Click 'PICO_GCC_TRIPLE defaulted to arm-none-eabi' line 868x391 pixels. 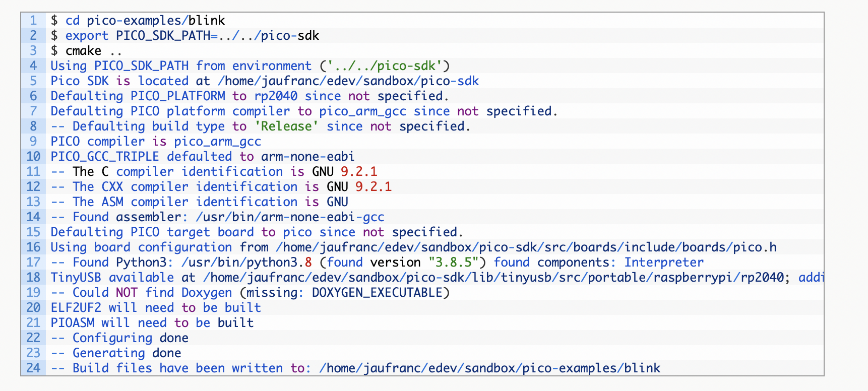(203, 157)
